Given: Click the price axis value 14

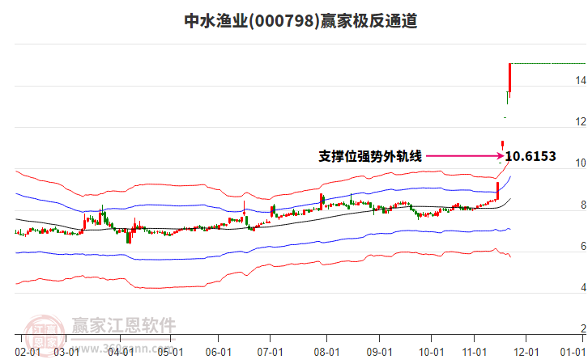Looking at the screenshot, I should (x=581, y=80).
